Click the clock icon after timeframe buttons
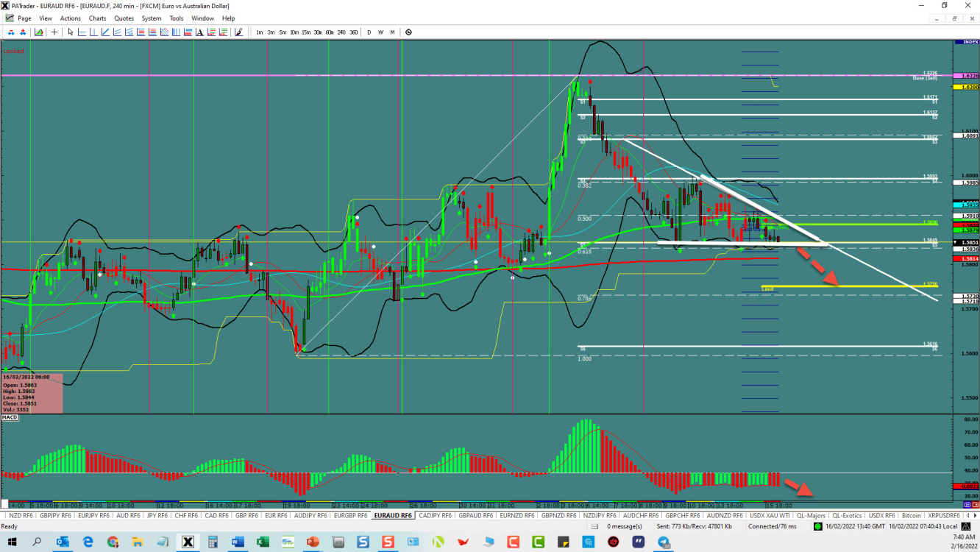 click(408, 32)
